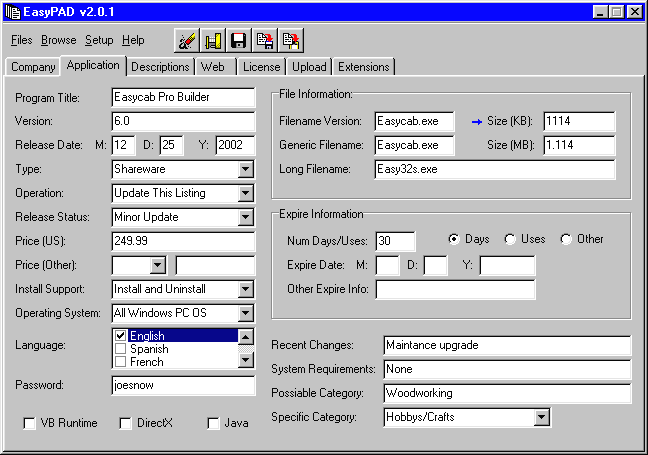Open the Price (Other) currency dropdown
Viewport: 648px width, 455px height.
click(x=157, y=265)
